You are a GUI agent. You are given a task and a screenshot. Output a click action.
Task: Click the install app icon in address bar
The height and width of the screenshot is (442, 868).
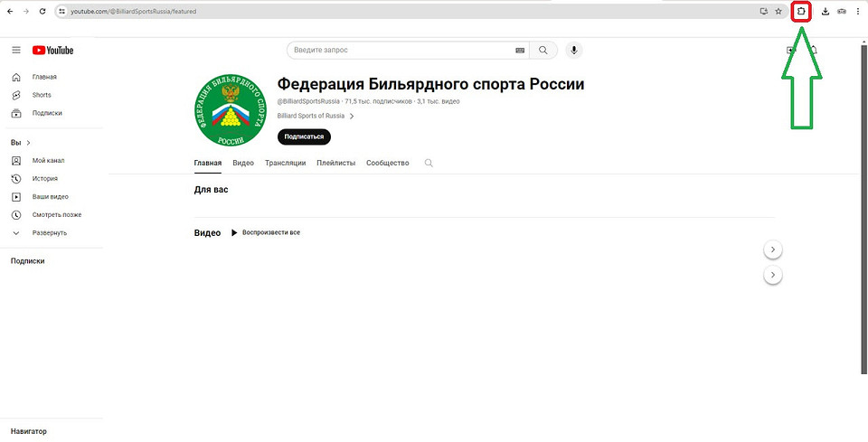coord(765,11)
